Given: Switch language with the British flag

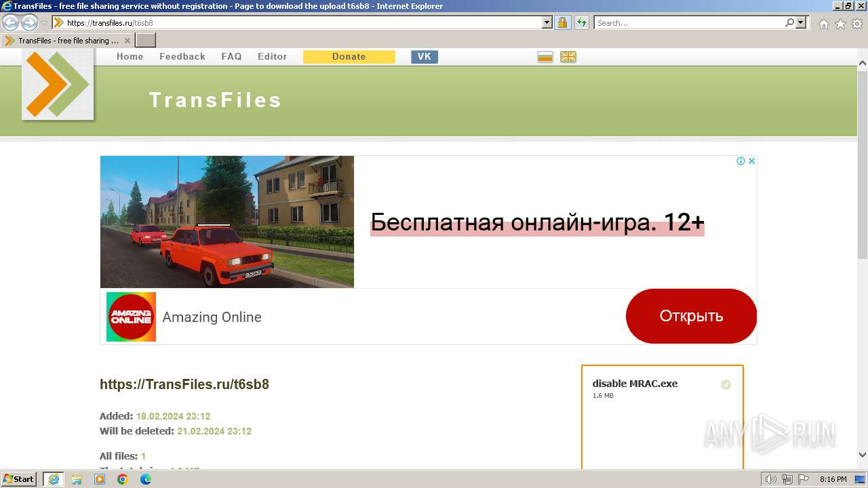Looking at the screenshot, I should [x=568, y=57].
